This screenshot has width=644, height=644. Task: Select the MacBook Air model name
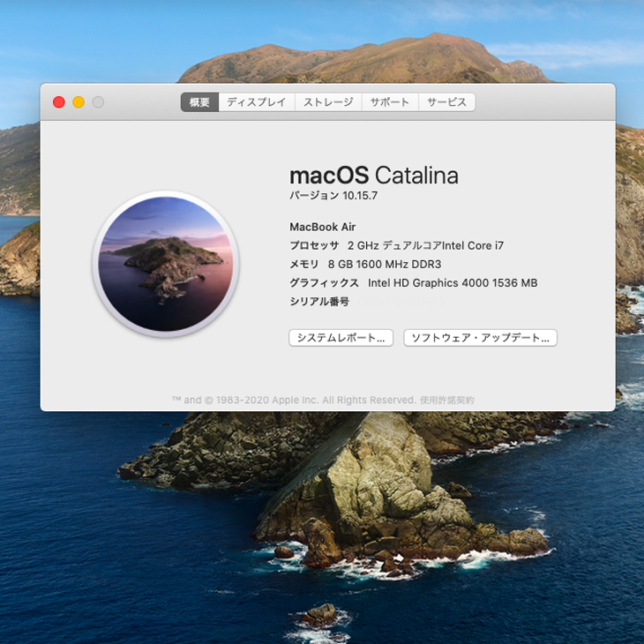tap(323, 227)
